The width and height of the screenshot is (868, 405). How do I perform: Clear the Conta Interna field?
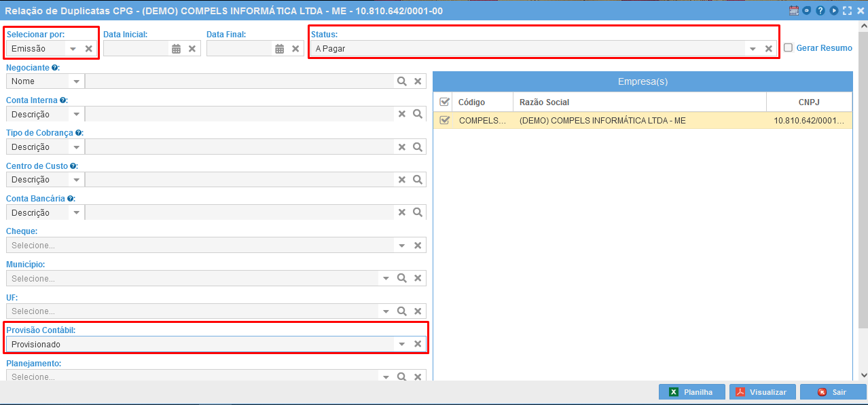[x=402, y=113]
